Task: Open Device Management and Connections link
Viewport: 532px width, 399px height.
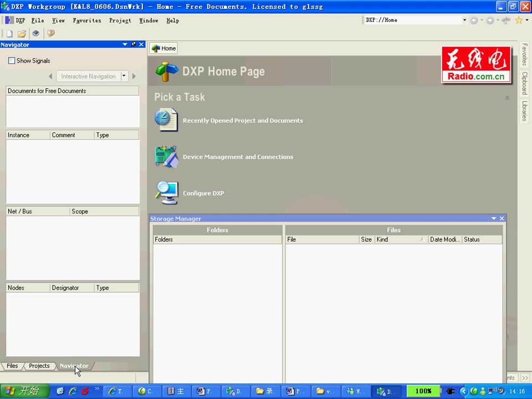Action: click(x=238, y=157)
